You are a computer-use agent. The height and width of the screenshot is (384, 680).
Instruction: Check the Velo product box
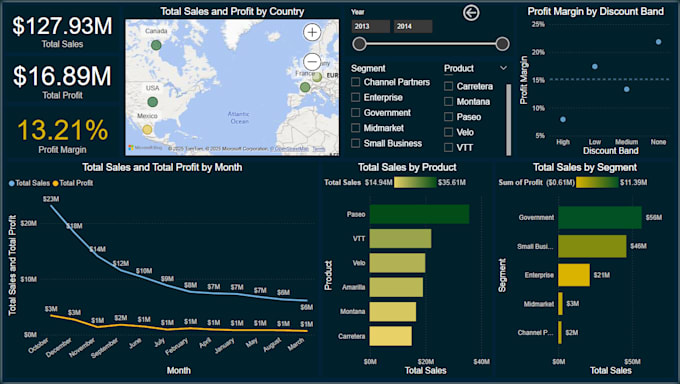coord(448,132)
